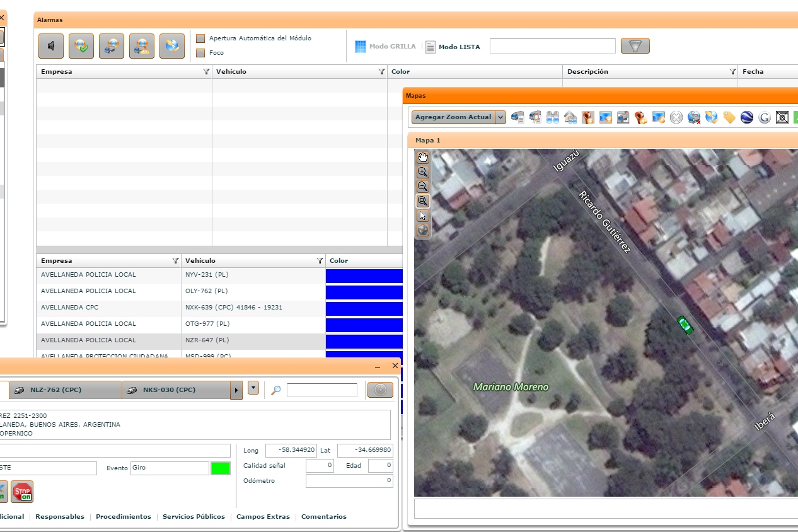Expand the vehicle tabs list dropdown arrow
Viewport: 798px width, 532px height.
[253, 388]
